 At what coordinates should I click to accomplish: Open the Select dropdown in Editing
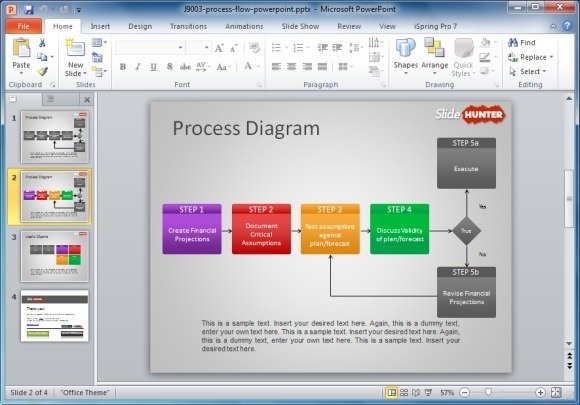(x=528, y=71)
